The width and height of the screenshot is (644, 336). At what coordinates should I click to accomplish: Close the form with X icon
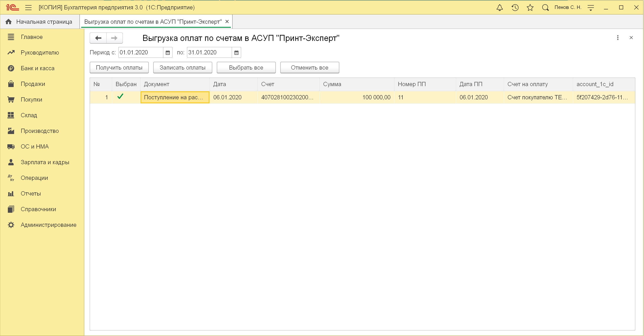tap(631, 38)
